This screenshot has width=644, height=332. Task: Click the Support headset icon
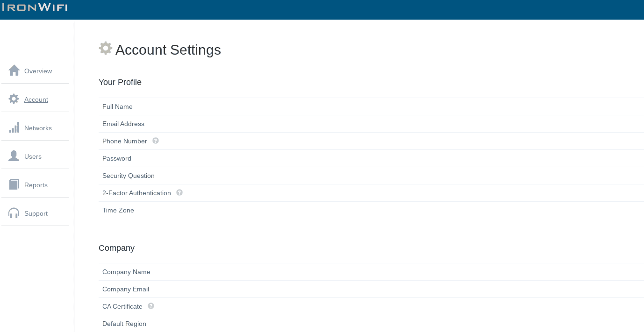(x=14, y=213)
